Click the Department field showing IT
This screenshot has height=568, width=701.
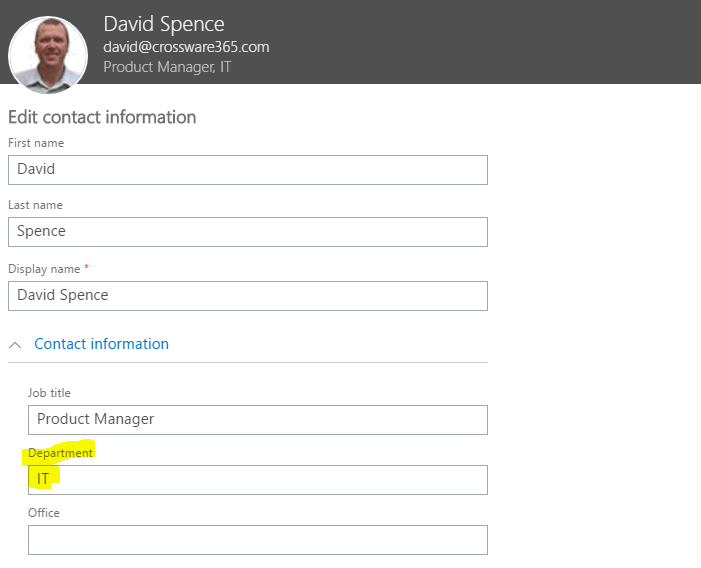tap(258, 480)
